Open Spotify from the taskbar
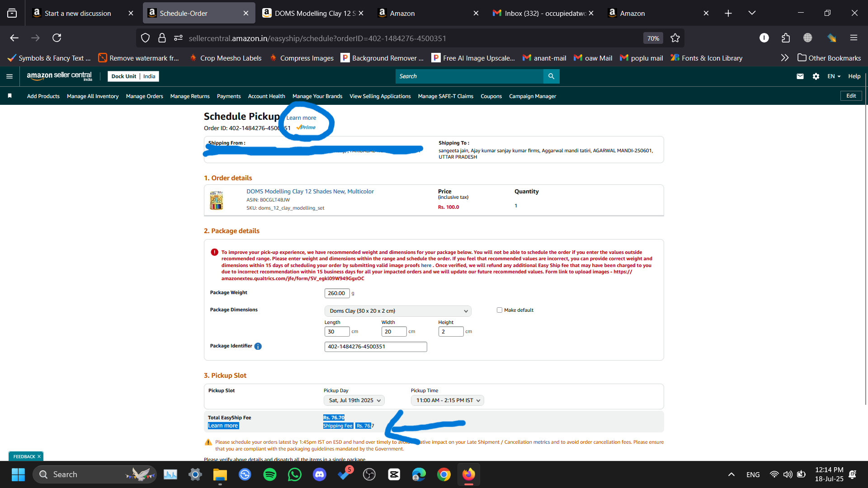The image size is (868, 488). 270,474
